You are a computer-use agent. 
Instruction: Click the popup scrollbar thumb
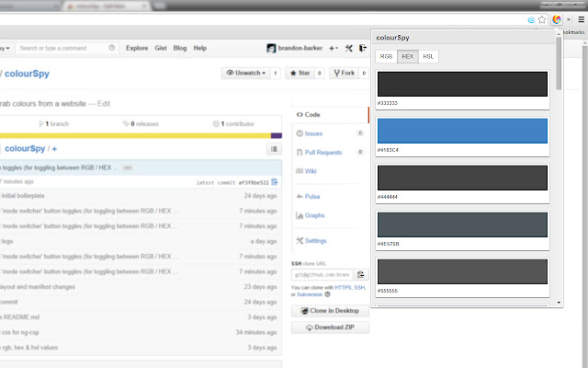click(x=559, y=63)
